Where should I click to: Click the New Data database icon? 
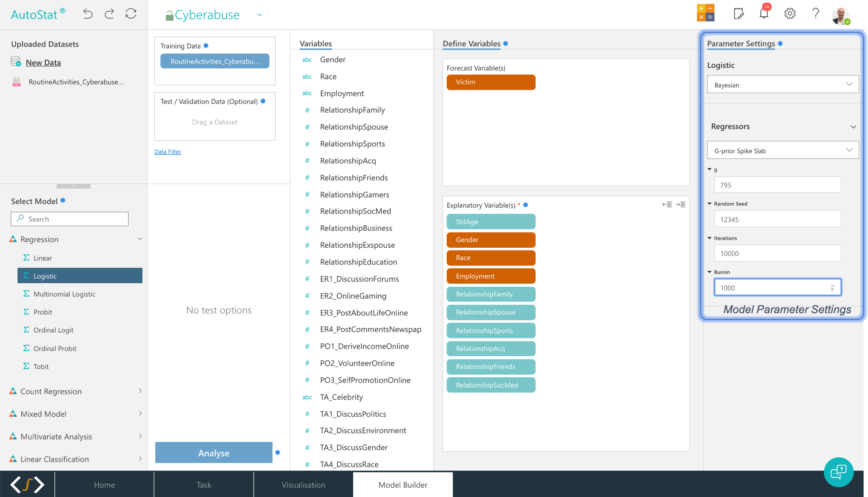tap(16, 61)
